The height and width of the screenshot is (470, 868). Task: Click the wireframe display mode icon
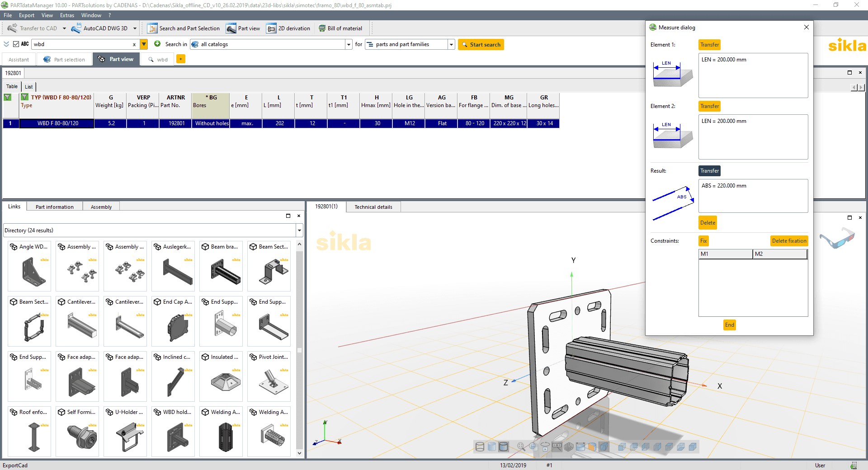pos(480,447)
